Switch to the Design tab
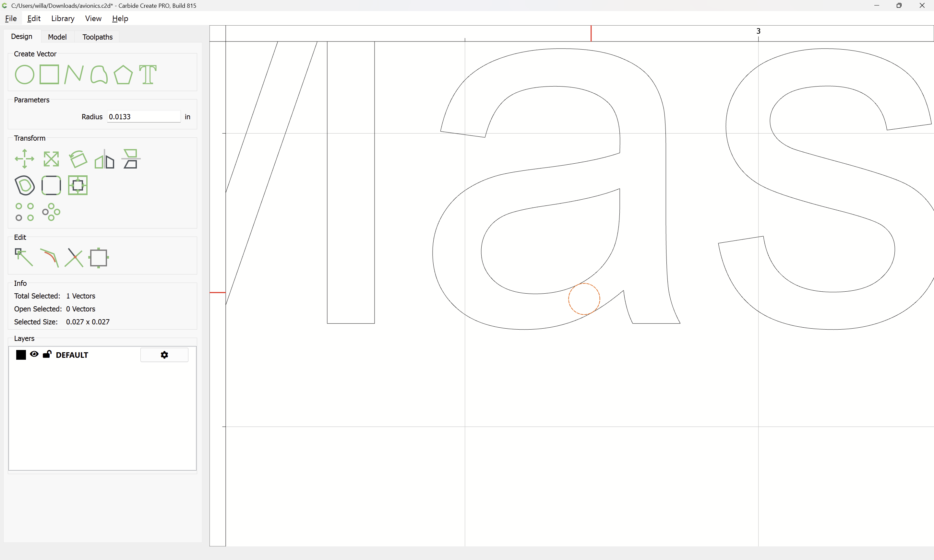 click(x=21, y=37)
